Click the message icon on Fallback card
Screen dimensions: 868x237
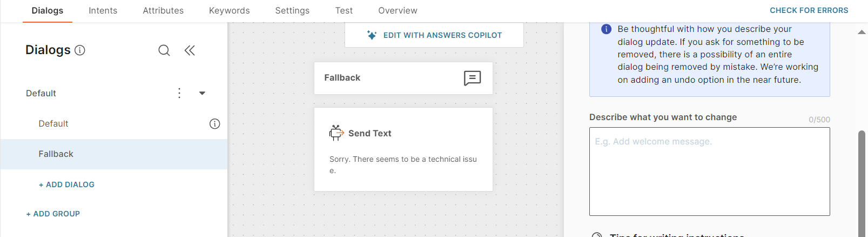point(472,78)
